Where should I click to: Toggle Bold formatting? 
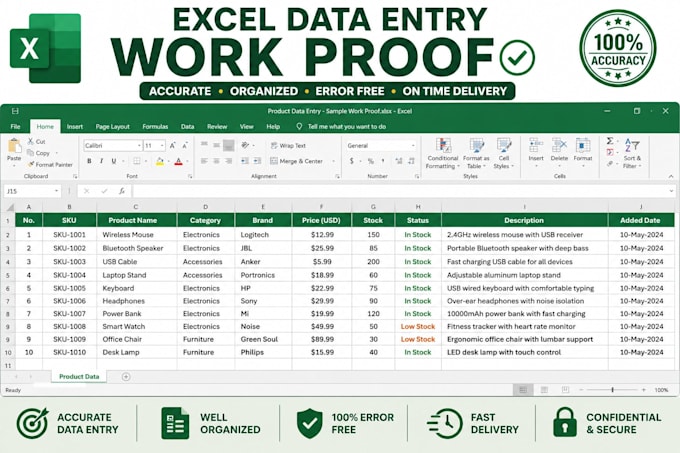89,161
